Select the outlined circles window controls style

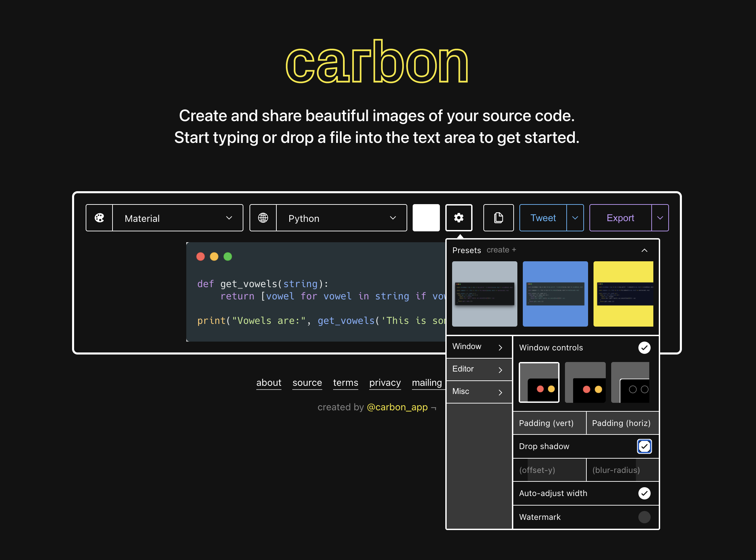click(630, 382)
